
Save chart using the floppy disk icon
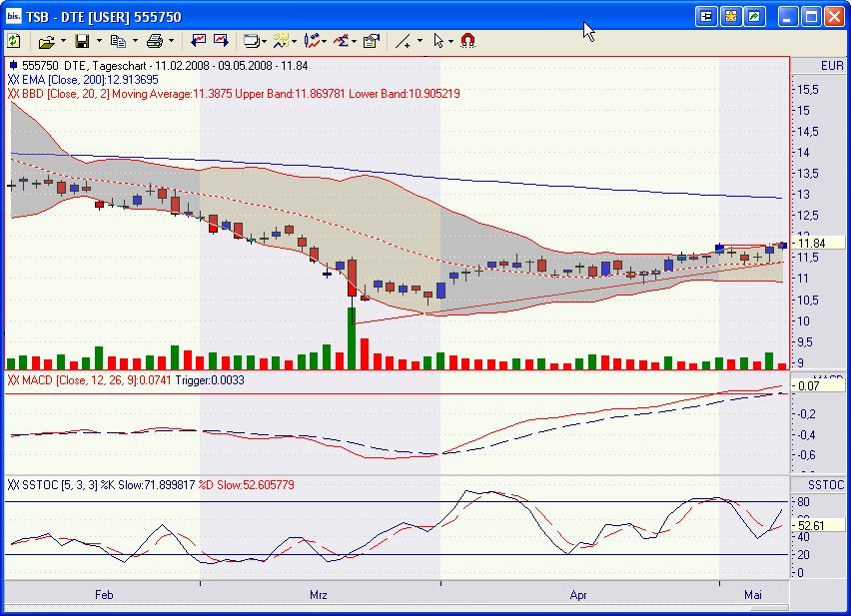[83, 41]
